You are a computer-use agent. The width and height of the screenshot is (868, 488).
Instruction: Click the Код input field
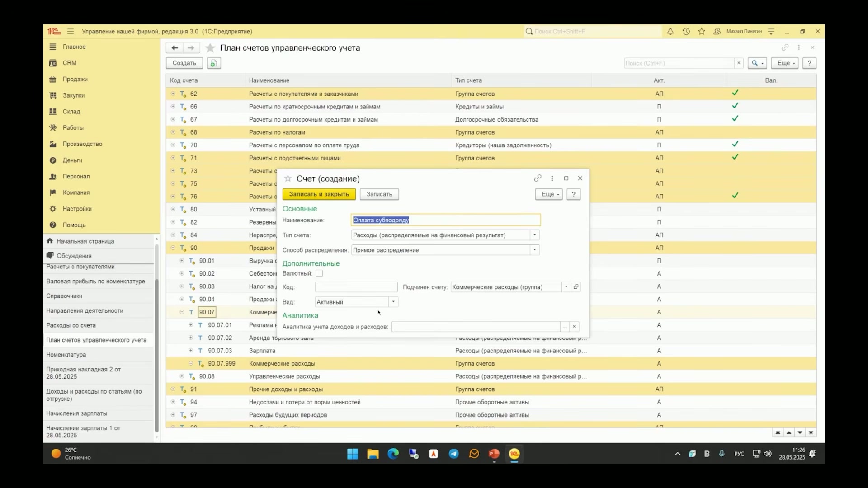pyautogui.click(x=356, y=287)
